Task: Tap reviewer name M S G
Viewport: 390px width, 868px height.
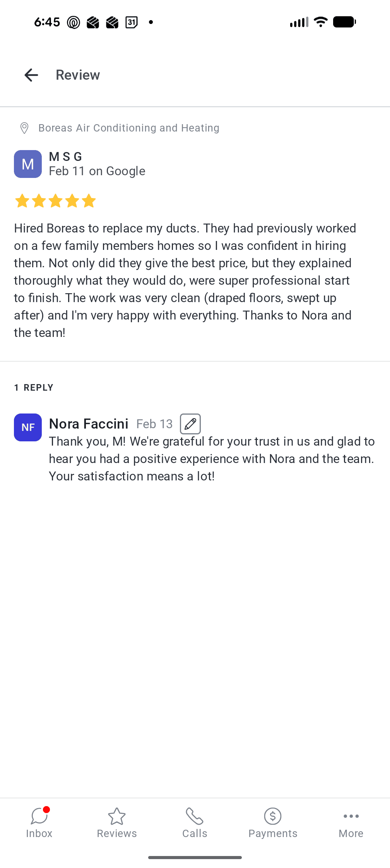Action: (x=65, y=157)
